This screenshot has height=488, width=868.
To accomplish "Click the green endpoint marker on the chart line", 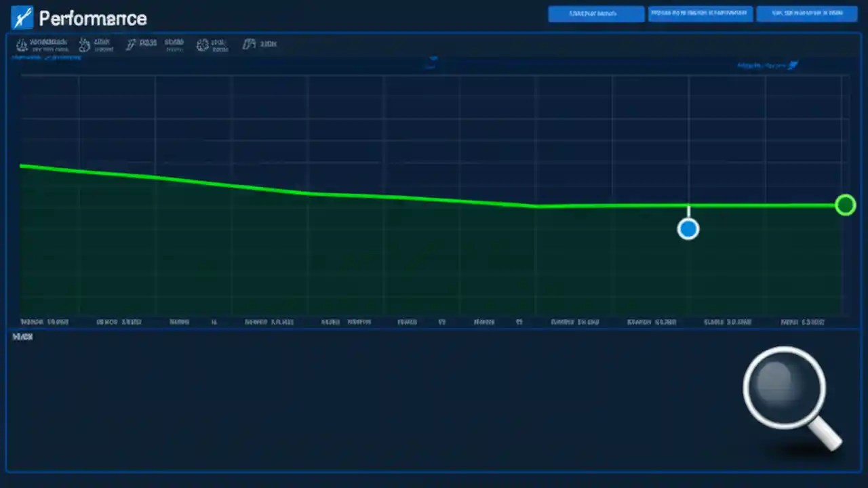I will coord(845,205).
